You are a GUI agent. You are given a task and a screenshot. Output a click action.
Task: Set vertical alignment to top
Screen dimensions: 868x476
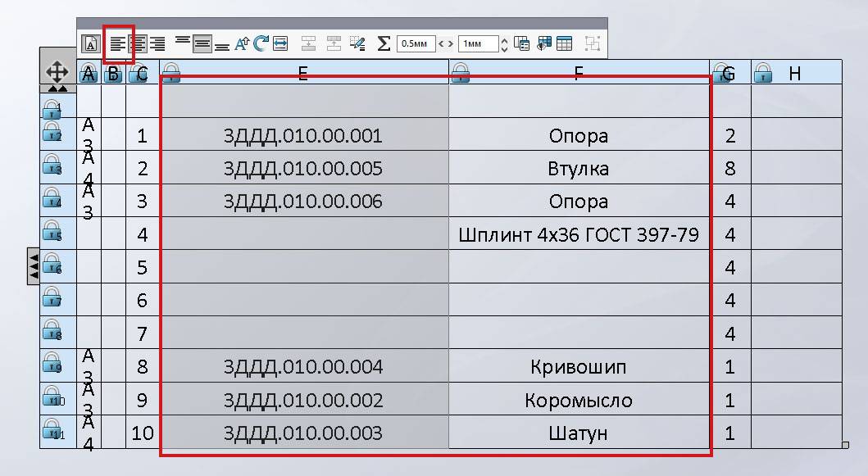pos(183,43)
